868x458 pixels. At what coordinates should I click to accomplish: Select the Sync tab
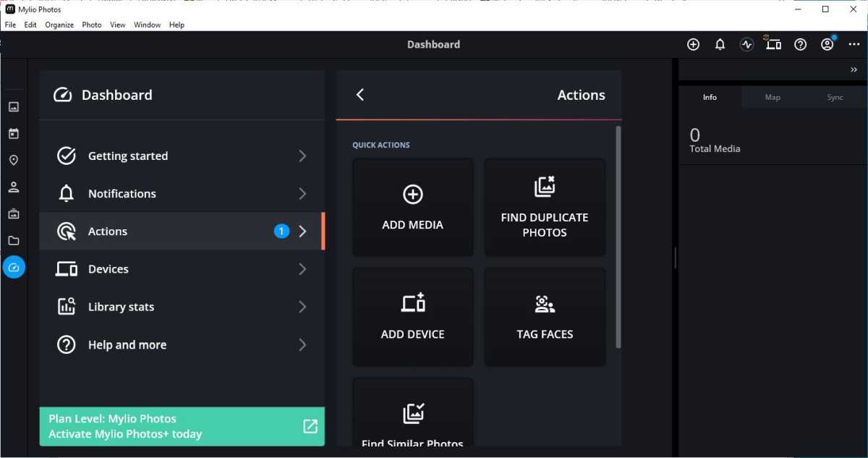(835, 98)
